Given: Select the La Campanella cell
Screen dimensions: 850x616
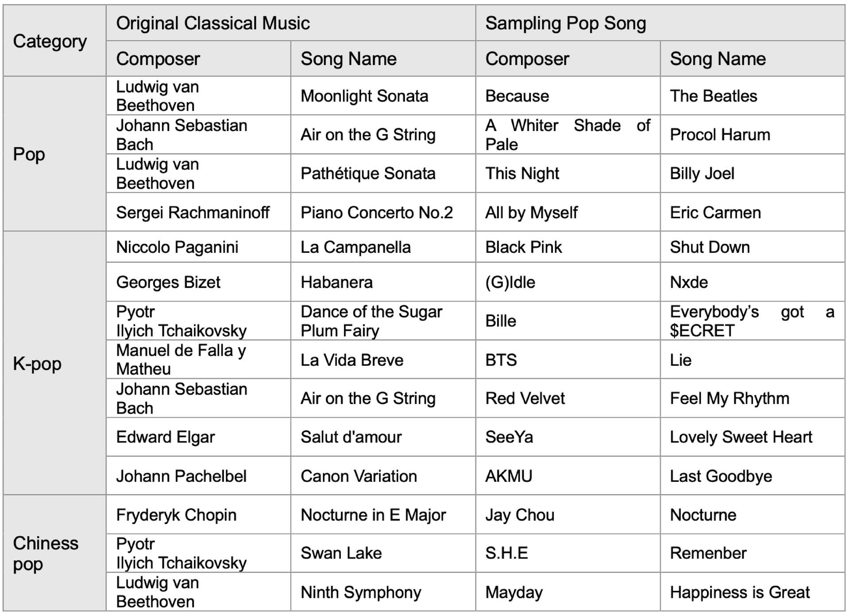Looking at the screenshot, I should pos(383,247).
